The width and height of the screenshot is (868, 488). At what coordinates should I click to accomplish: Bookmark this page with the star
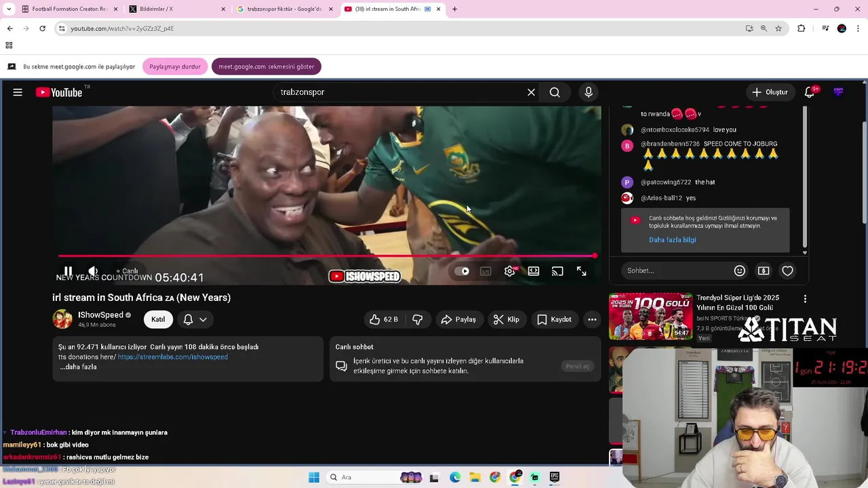point(778,28)
